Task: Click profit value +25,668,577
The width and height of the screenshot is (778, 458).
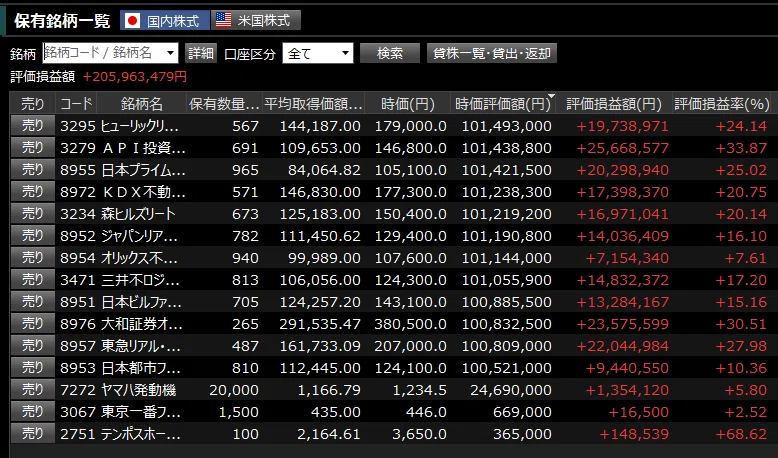Action: click(622, 148)
